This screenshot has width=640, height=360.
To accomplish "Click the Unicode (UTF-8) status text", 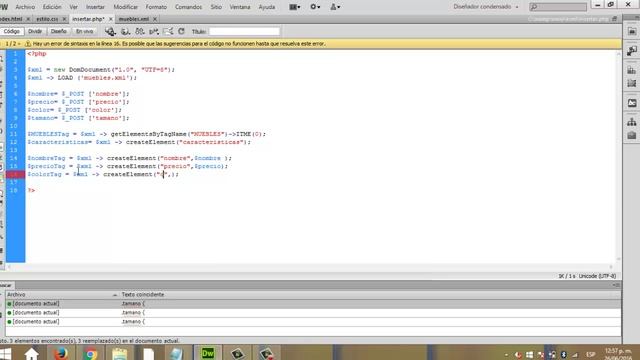I will pyautogui.click(x=597, y=276).
